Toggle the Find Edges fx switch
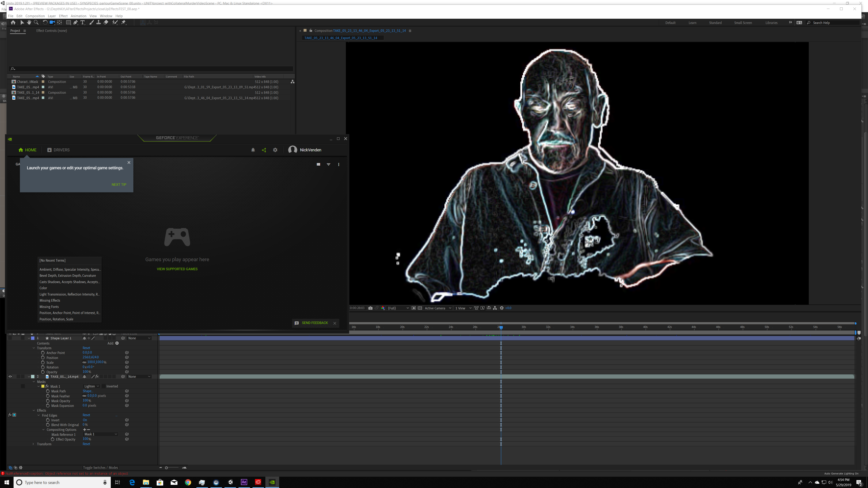Screen dimensions: 868x488 click(x=10, y=415)
